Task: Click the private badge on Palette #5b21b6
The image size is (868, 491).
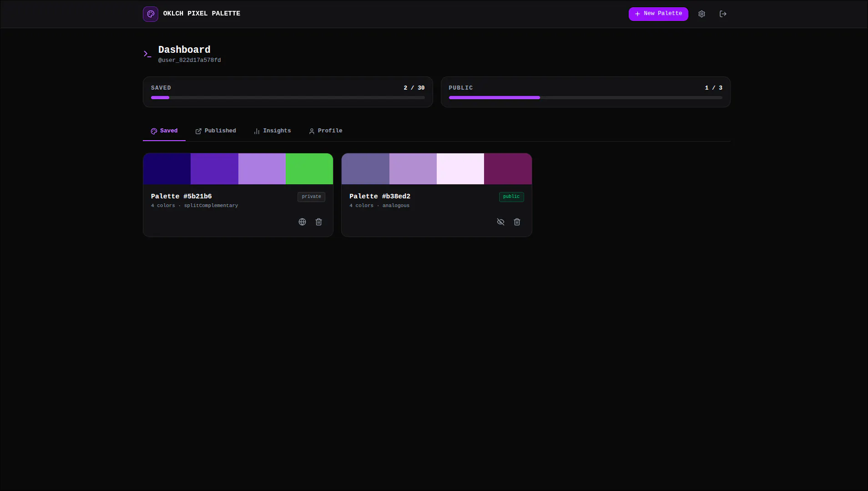Action: pos(311,197)
